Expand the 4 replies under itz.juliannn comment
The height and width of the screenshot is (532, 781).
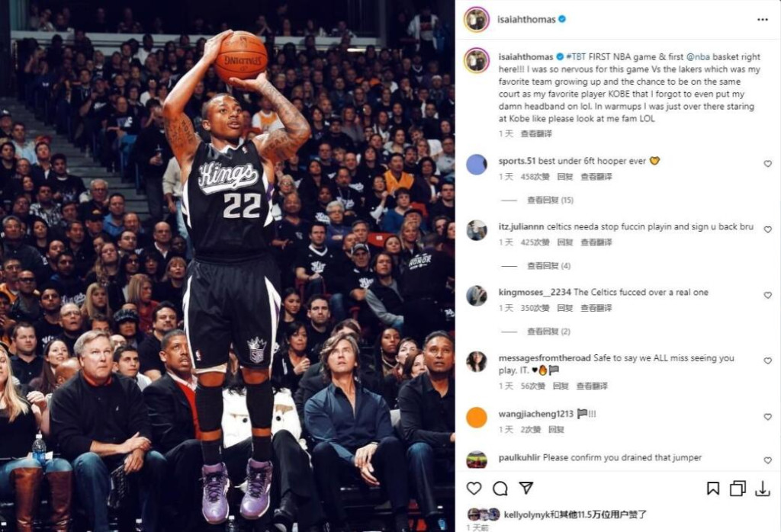(x=549, y=266)
